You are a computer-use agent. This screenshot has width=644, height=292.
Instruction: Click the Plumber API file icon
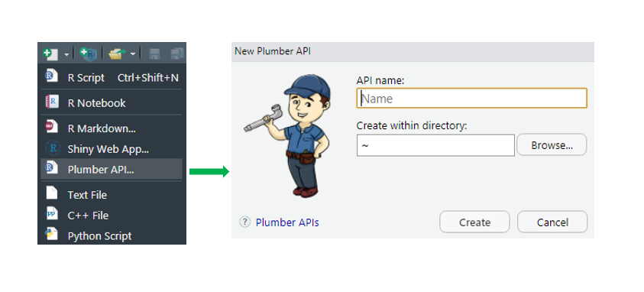click(x=52, y=167)
